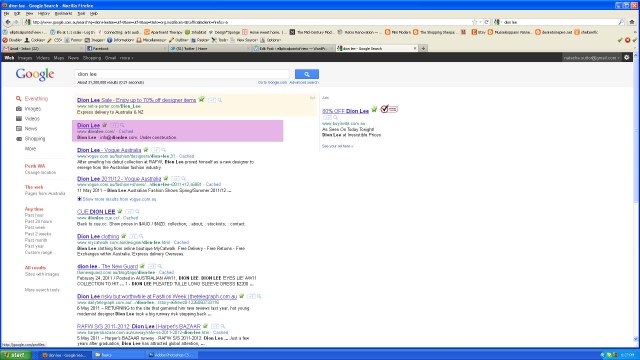Open the File menu
This screenshot has height=360, width=640.
(6, 13)
